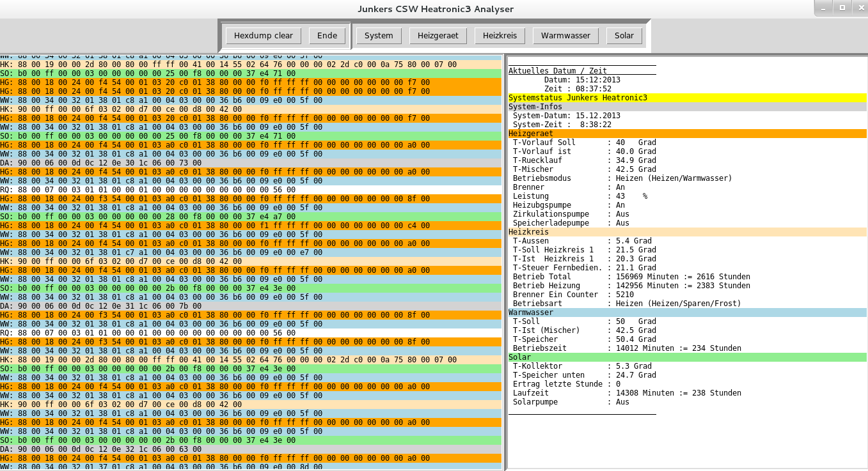Click the T-Ruecklauf : 34.9 Grad row
The height and width of the screenshot is (471, 868).
585,160
